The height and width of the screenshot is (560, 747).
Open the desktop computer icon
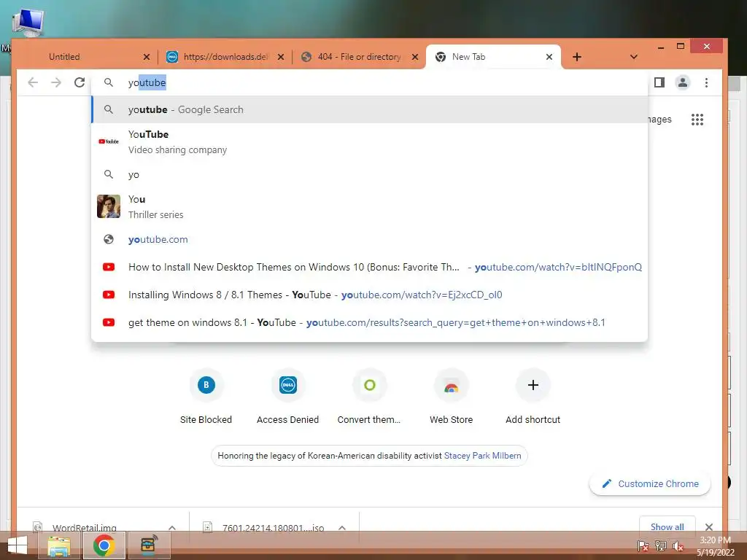point(28,23)
